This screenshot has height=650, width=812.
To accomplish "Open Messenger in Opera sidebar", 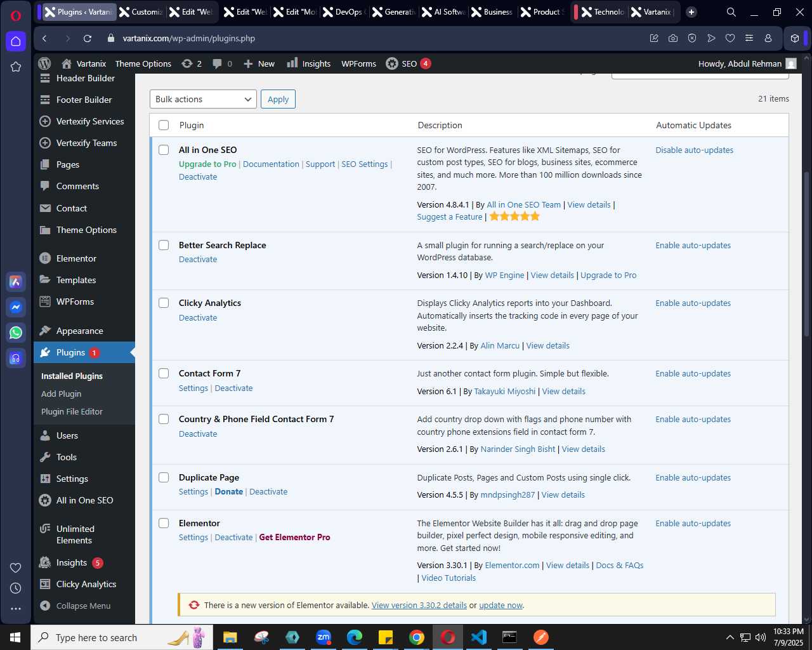I will click(16, 307).
